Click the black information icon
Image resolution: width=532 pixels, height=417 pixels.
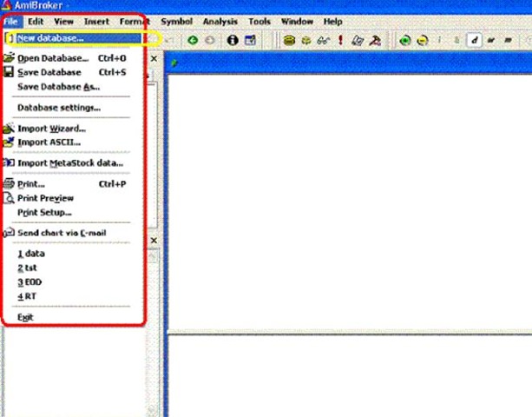click(x=233, y=40)
